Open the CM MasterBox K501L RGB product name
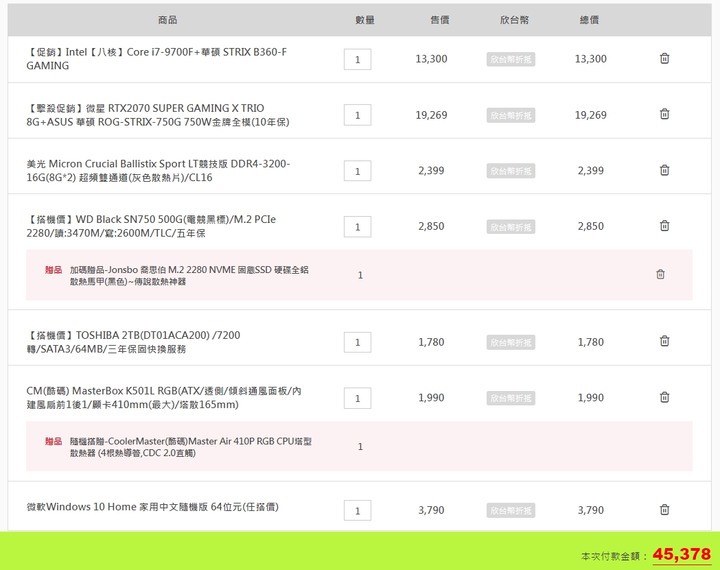Screen dimensions: 720x570 point(164,397)
